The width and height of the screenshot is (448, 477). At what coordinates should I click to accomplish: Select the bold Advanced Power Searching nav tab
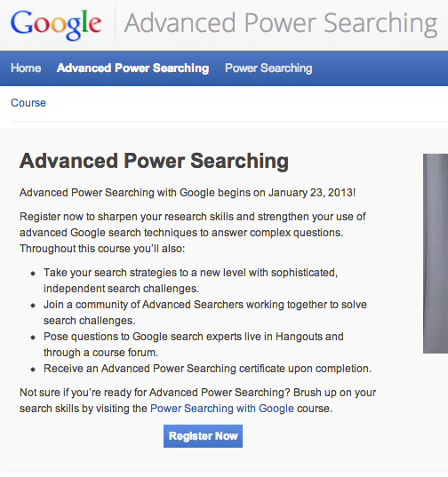tap(132, 68)
